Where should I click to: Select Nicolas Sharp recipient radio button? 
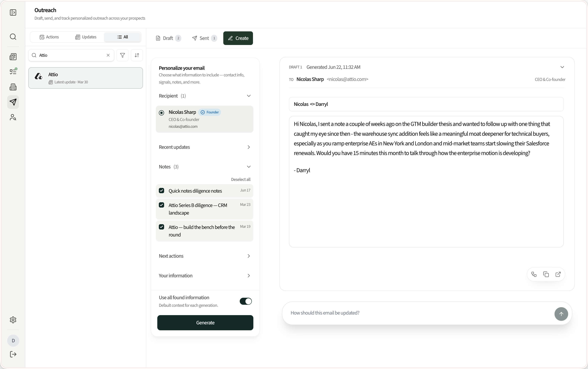[161, 113]
